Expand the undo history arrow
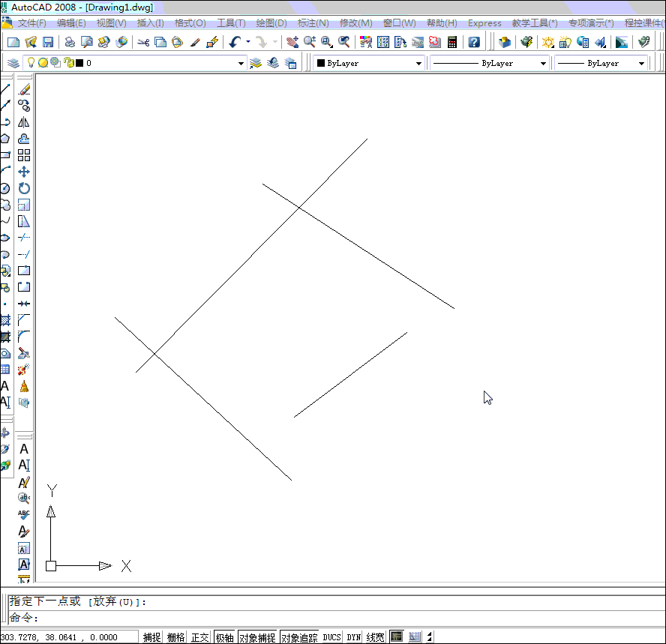The height and width of the screenshot is (644, 666). pyautogui.click(x=248, y=41)
